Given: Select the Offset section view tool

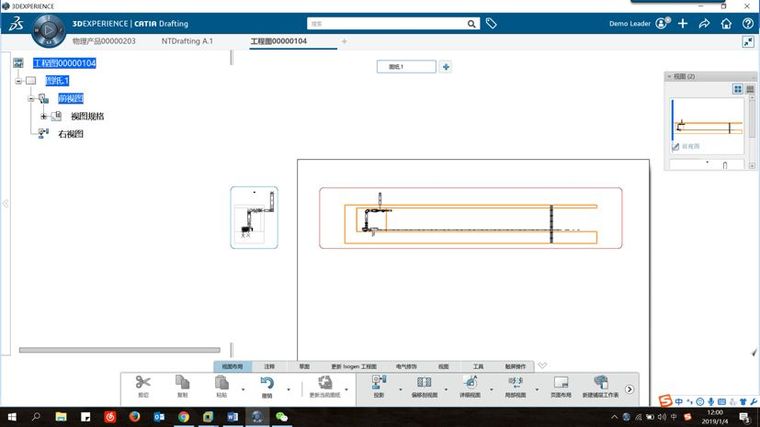Looking at the screenshot, I should point(424,387).
